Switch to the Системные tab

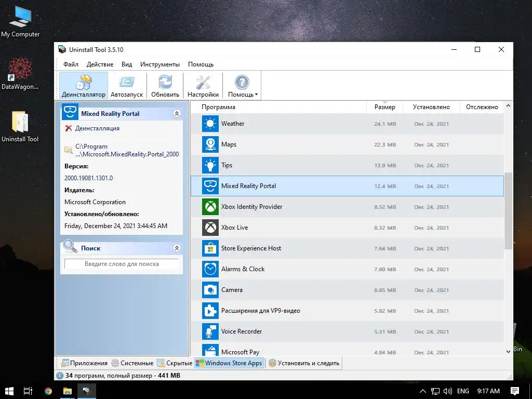tap(132, 363)
